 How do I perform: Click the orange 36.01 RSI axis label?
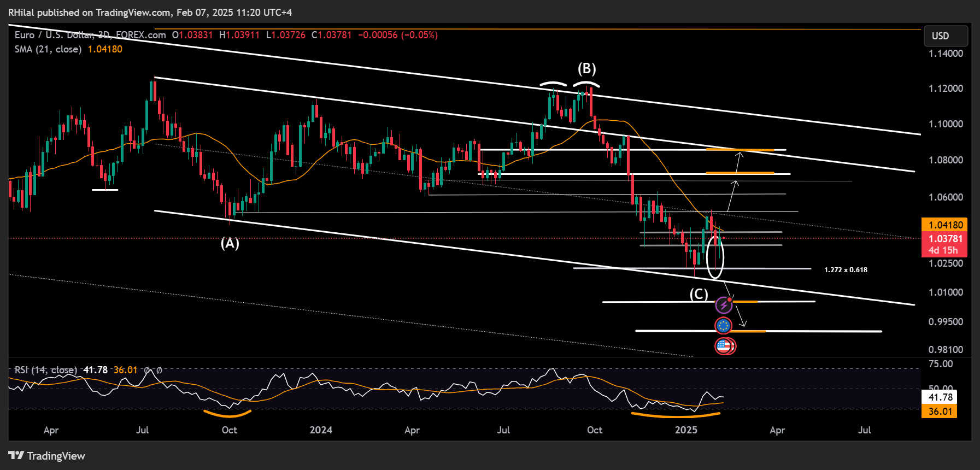(940, 412)
